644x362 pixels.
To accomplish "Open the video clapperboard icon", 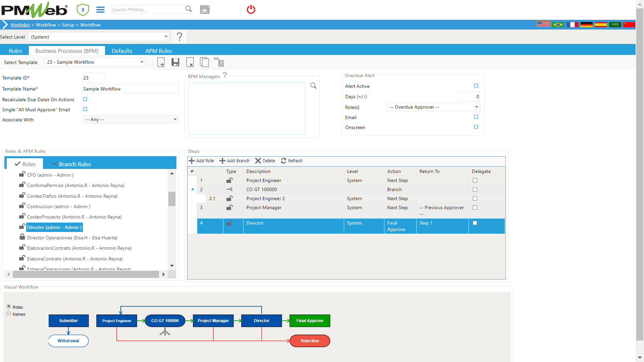I will point(205,10).
